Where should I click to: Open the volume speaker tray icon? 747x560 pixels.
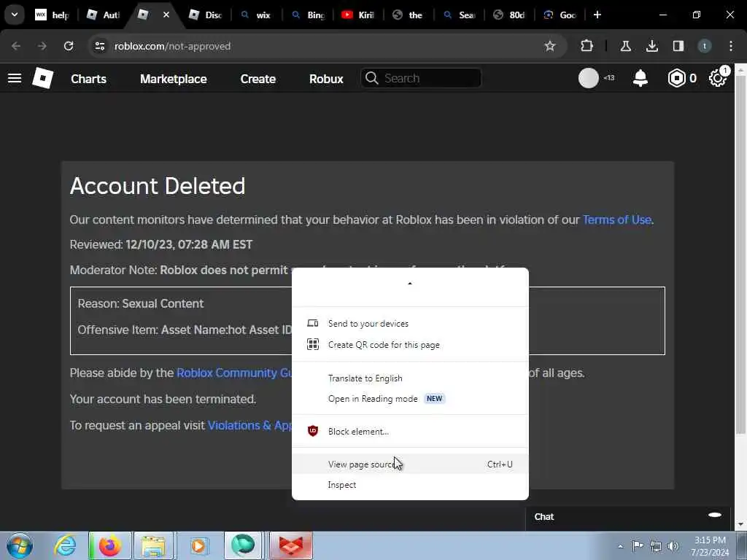click(673, 546)
